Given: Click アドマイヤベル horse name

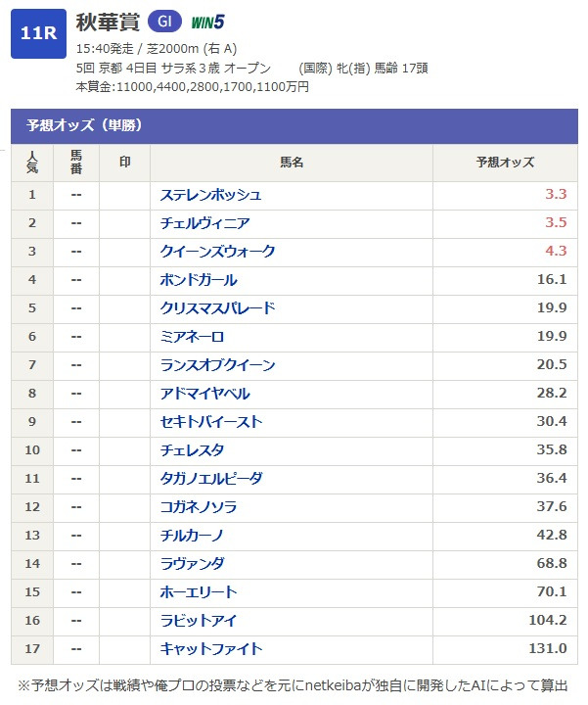Looking at the screenshot, I should coord(204,394).
